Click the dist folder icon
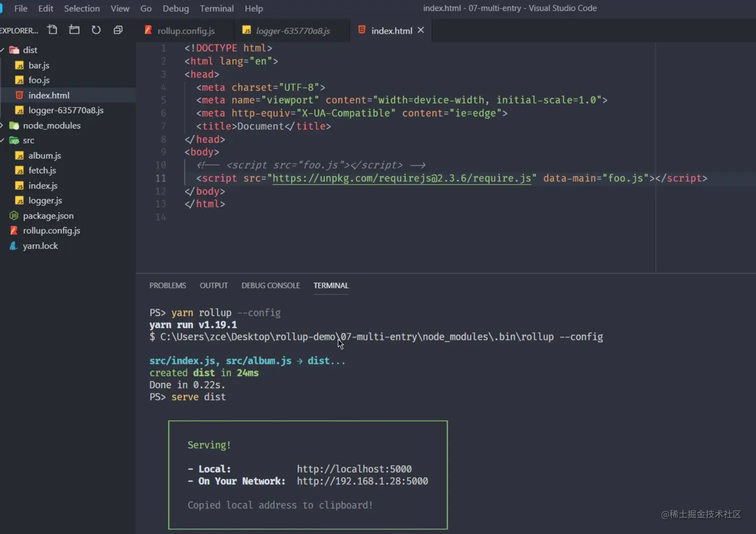Image resolution: width=756 pixels, height=534 pixels. click(14, 50)
